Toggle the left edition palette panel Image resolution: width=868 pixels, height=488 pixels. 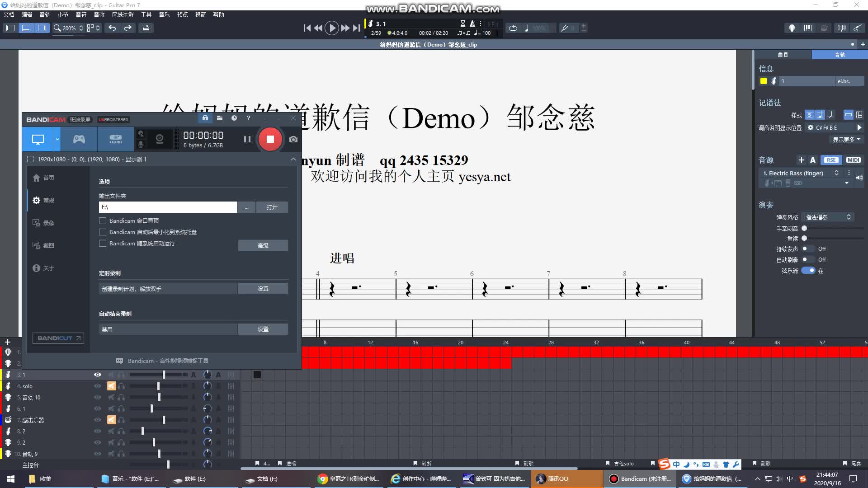[x=10, y=28]
